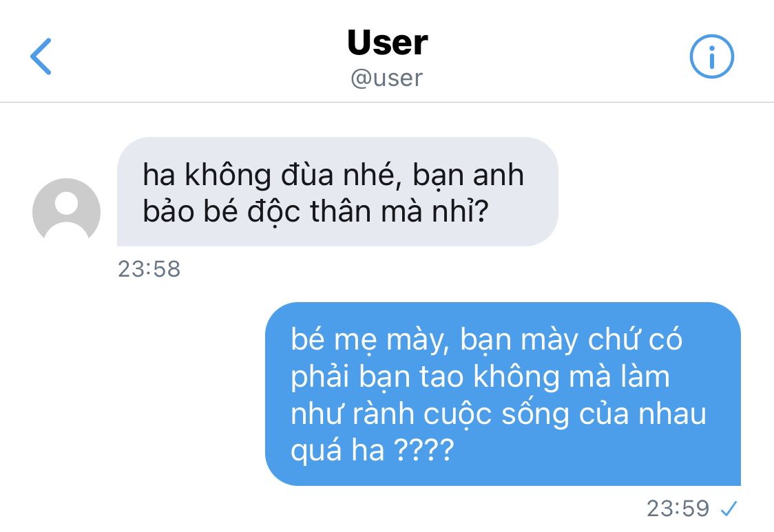
Task: Tap the @user handle under the title
Action: (x=386, y=78)
